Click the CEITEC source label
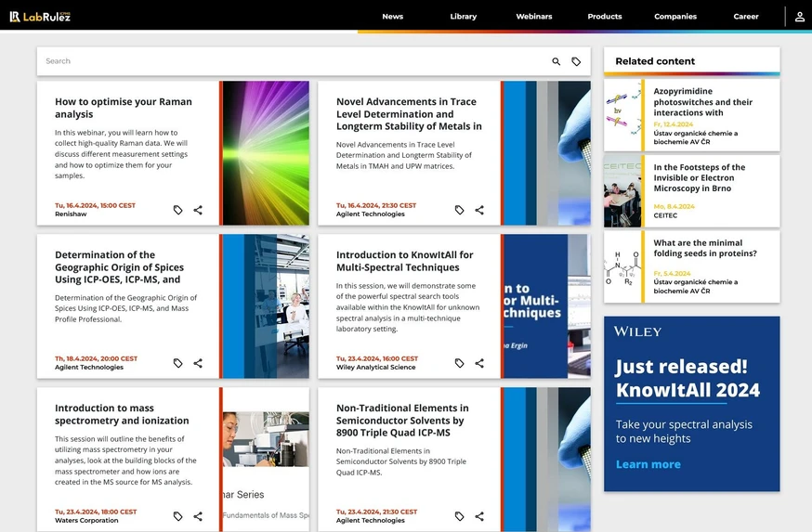Image resolution: width=812 pixels, height=532 pixels. (x=665, y=215)
